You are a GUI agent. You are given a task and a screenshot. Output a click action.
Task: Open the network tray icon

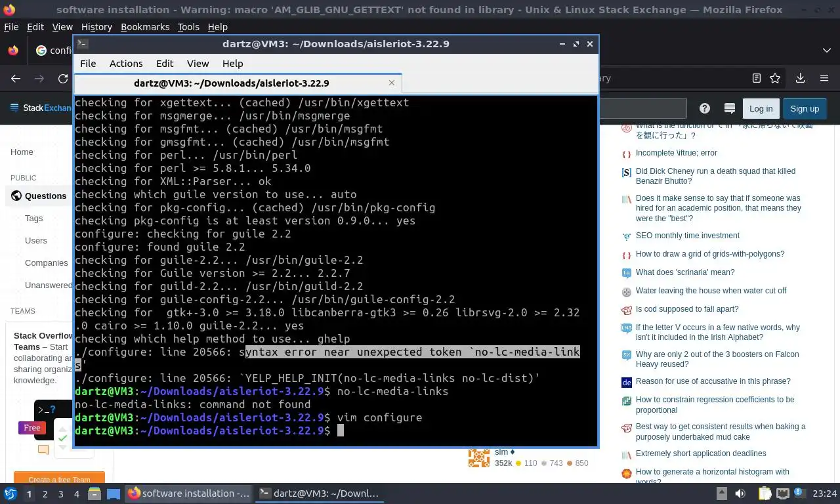pos(782,493)
